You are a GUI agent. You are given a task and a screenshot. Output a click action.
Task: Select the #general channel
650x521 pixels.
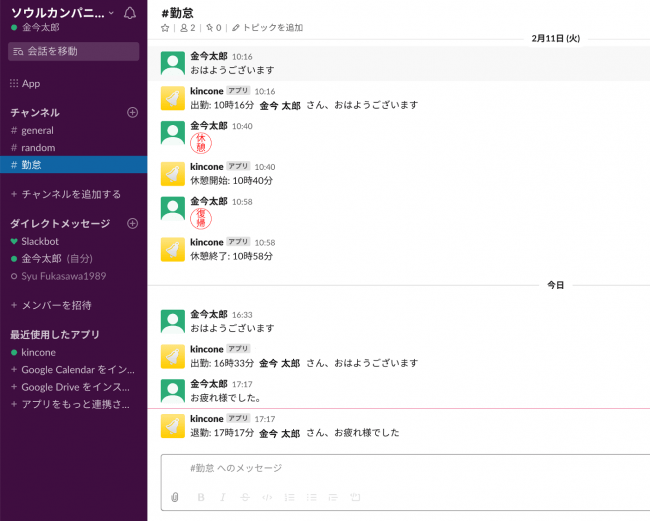pyautogui.click(x=37, y=130)
